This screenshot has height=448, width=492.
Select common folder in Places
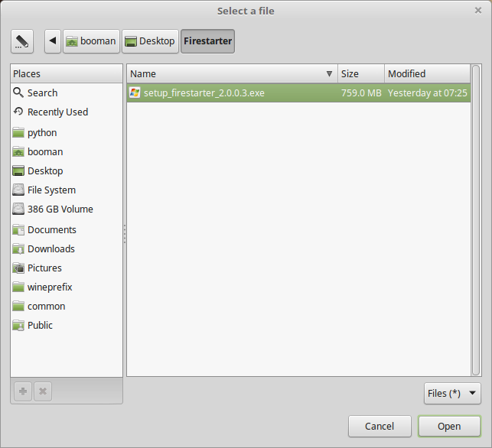tap(67, 307)
